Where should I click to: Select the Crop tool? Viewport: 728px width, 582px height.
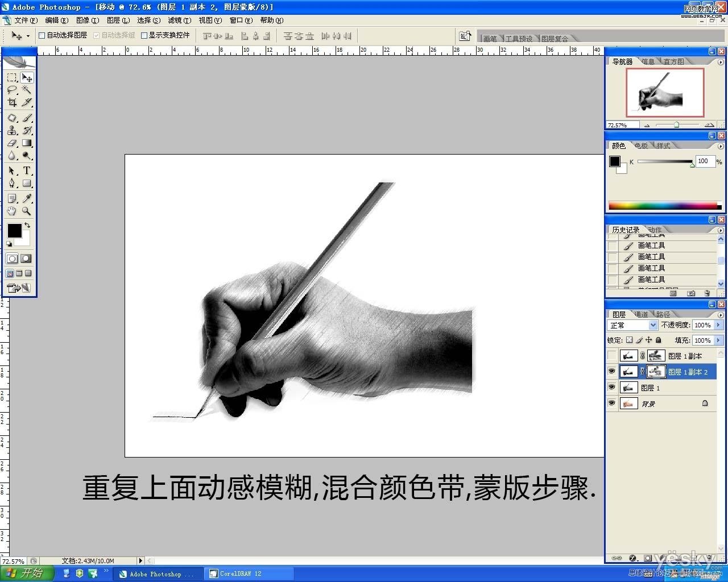point(12,102)
